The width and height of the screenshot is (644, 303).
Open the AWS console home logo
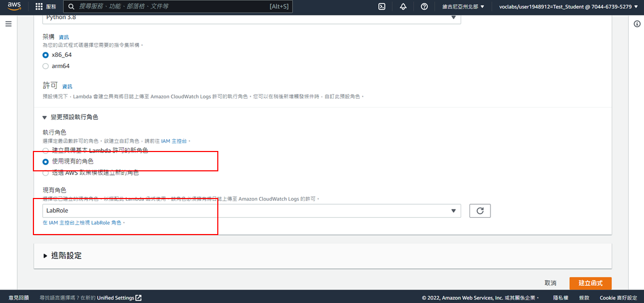point(14,7)
